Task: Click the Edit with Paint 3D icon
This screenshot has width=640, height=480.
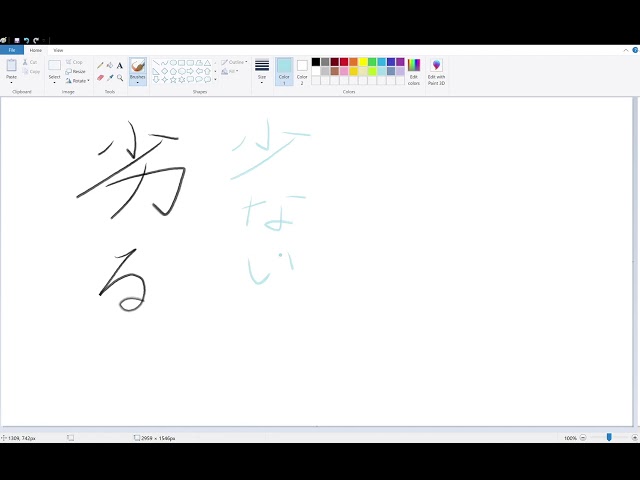Action: click(x=436, y=65)
